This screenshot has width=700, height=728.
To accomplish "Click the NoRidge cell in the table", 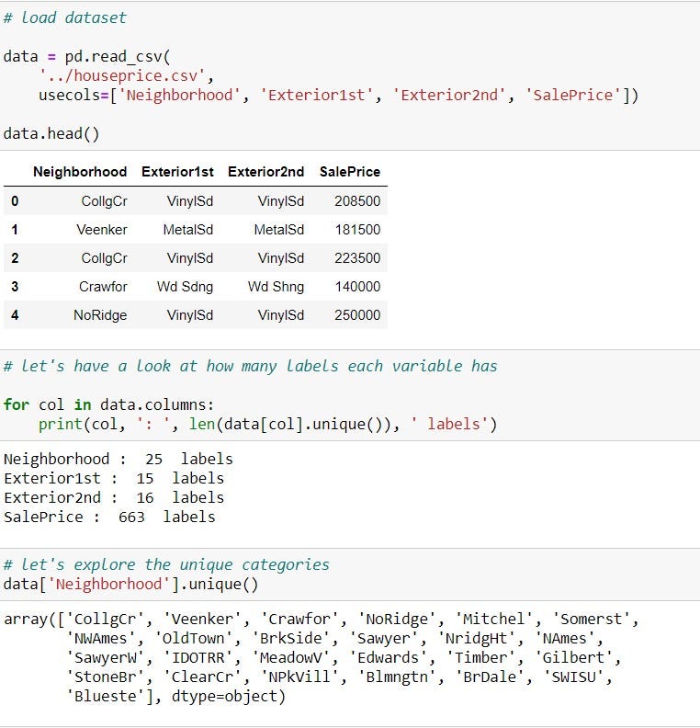I will [100, 315].
